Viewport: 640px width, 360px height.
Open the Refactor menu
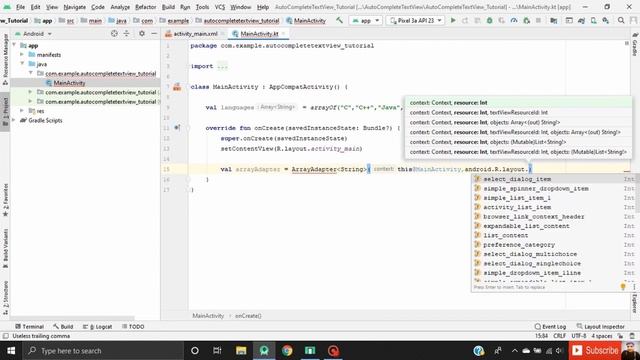(146, 7)
